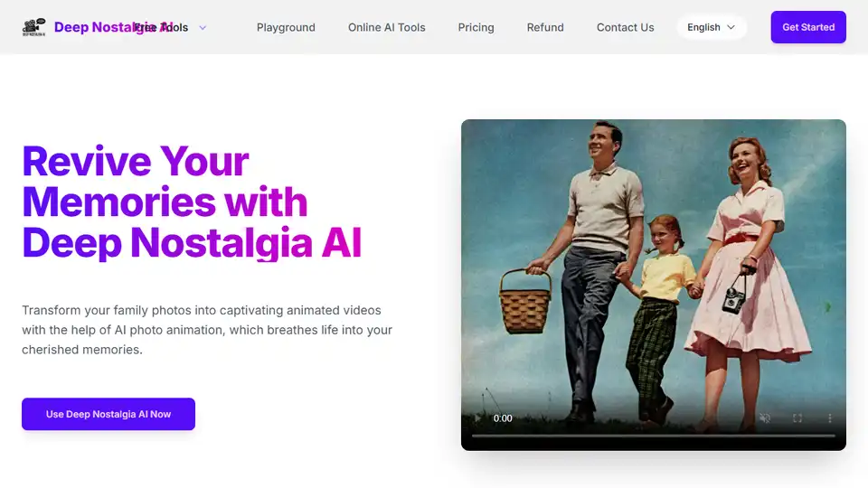Click the Get Started button

click(x=808, y=27)
